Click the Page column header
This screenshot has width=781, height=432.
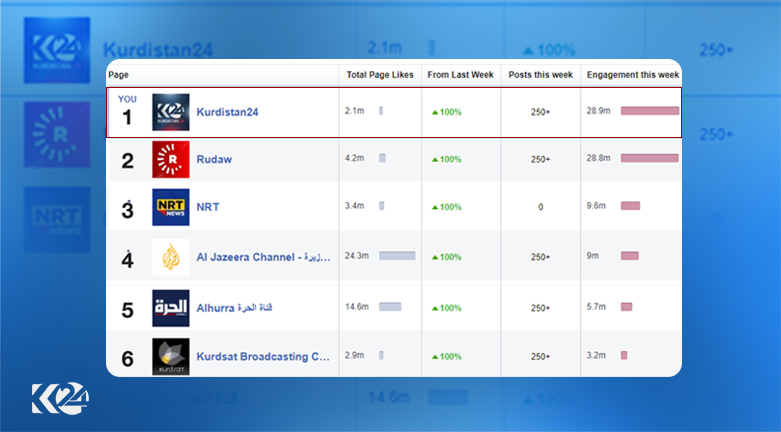pyautogui.click(x=119, y=75)
